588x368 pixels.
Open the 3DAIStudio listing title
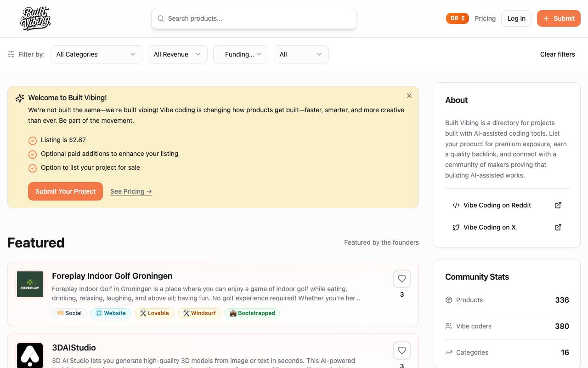tap(74, 348)
